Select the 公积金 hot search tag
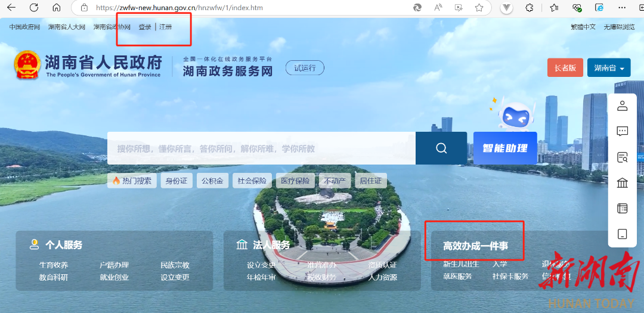The width and height of the screenshot is (644, 313). 212,181
